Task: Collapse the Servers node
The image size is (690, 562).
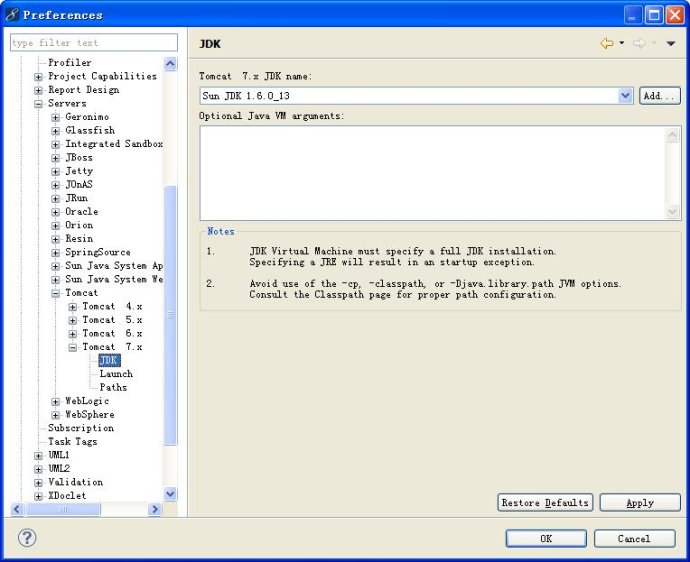Action: coord(39,104)
